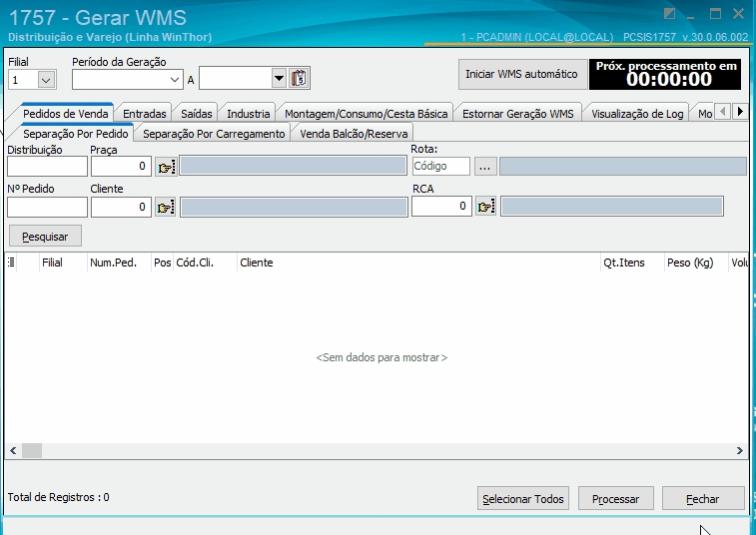
Task: Click the RCA code input field
Action: click(441, 207)
